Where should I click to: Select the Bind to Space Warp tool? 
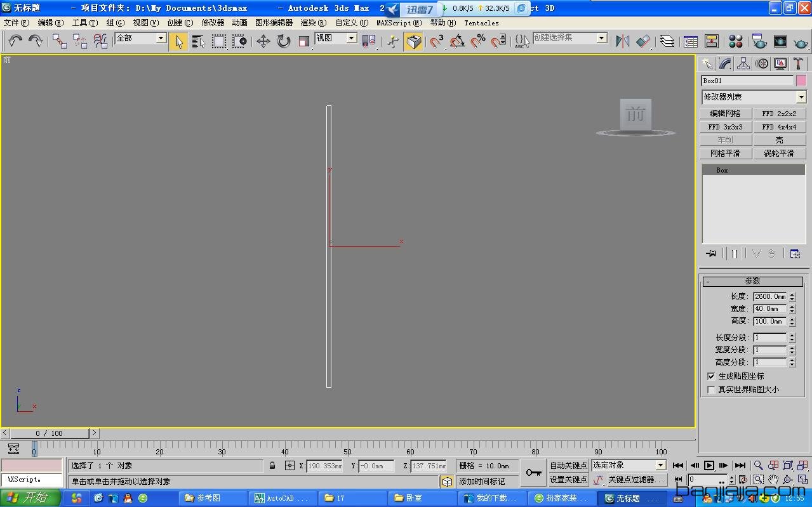100,41
